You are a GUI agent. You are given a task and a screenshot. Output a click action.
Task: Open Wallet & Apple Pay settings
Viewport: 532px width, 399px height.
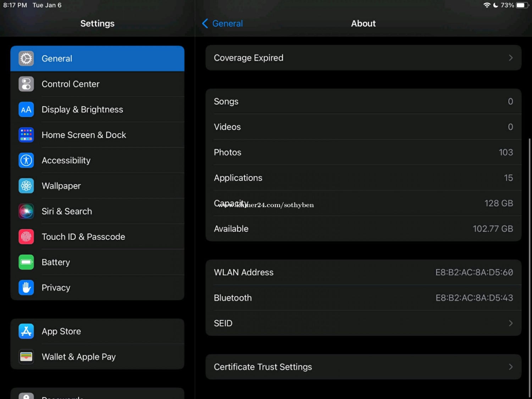pos(79,357)
